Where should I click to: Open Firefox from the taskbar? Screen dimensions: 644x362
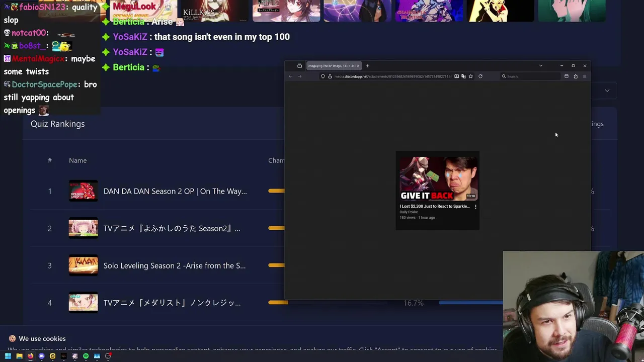(30, 356)
